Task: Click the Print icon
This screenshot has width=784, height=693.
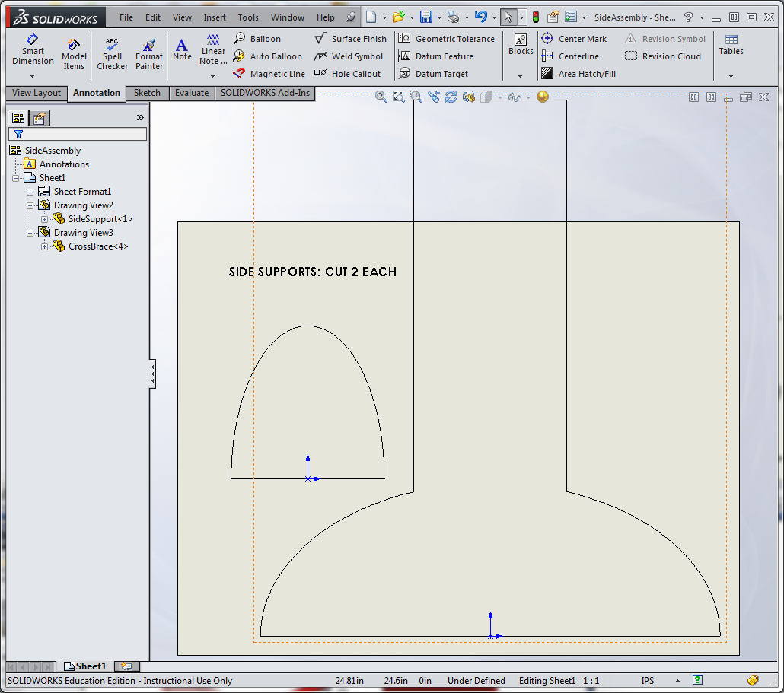Action: (x=453, y=17)
